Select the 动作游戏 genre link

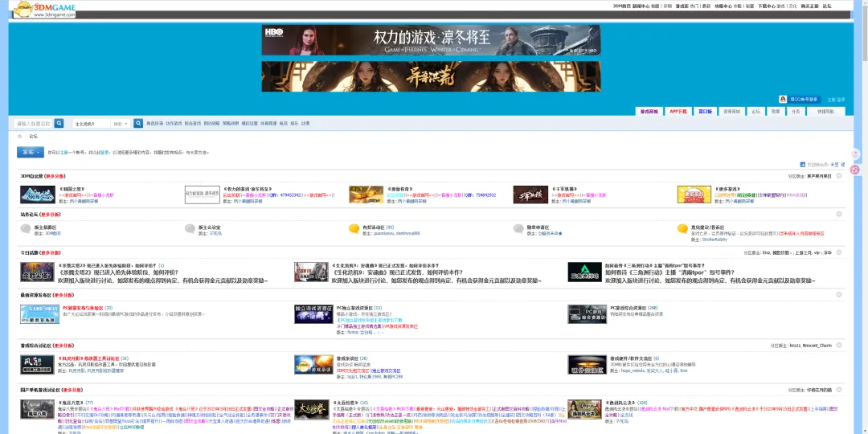click(174, 124)
